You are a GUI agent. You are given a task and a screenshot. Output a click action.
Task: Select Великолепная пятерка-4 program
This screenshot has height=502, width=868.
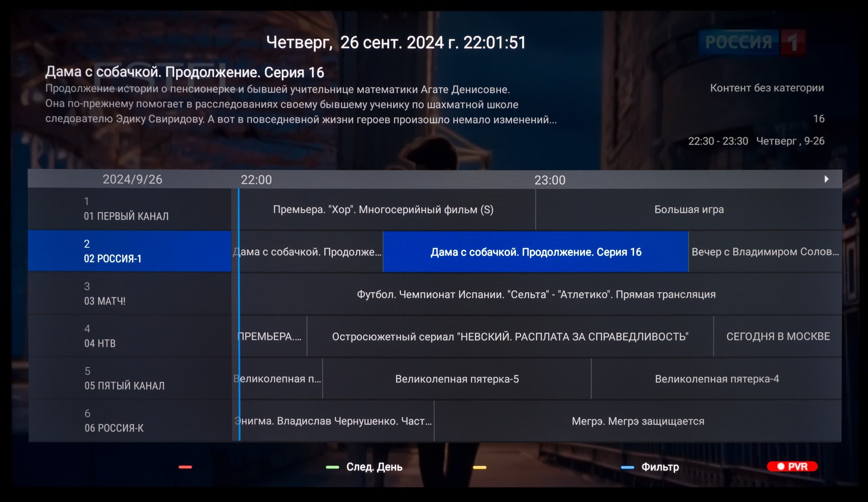717,379
